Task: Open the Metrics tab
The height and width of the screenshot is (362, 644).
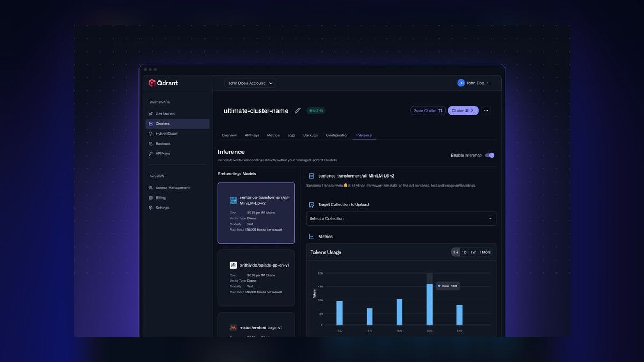Action: pos(273,135)
